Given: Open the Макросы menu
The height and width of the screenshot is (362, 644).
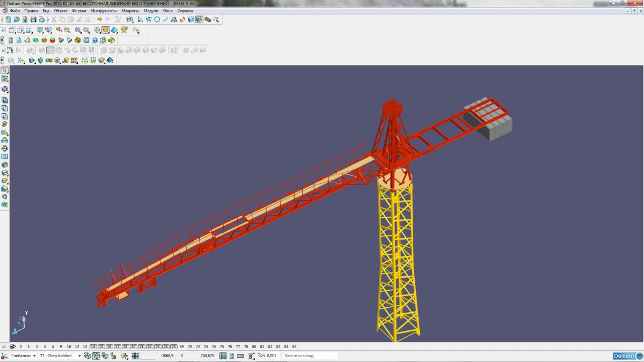Looking at the screenshot, I should (130, 11).
